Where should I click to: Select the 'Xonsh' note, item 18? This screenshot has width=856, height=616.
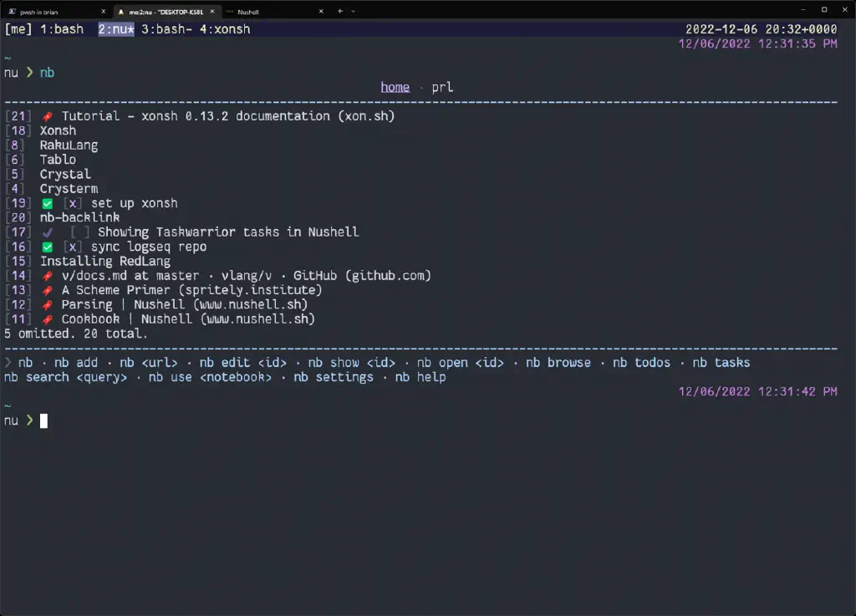tap(58, 131)
